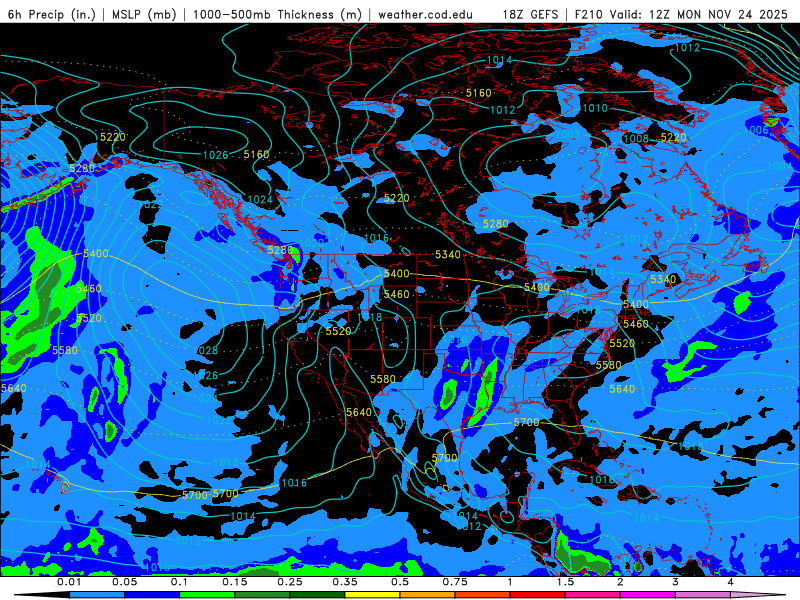The width and height of the screenshot is (800, 600).
Task: Click the '1000-500mb Thickness (m)' header label
Action: pyautogui.click(x=277, y=14)
